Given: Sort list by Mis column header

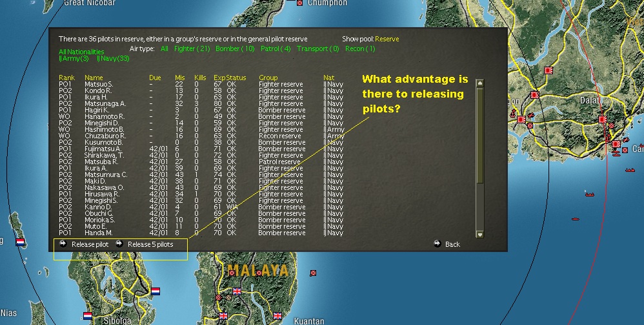Looking at the screenshot, I should click(180, 78).
